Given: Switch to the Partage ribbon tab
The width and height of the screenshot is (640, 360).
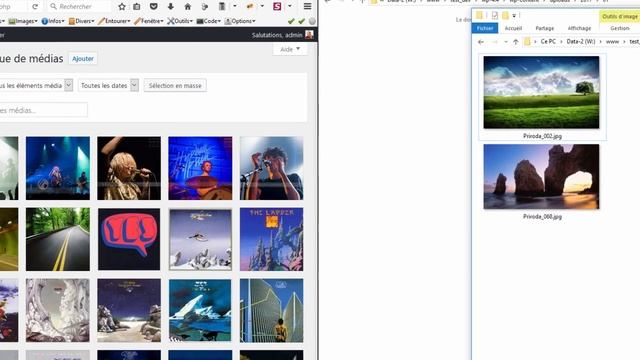Looking at the screenshot, I should point(544,28).
